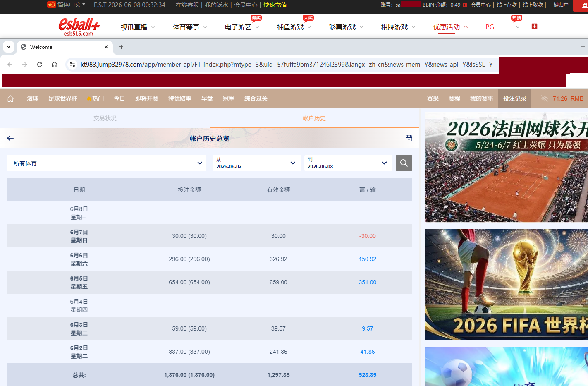Image resolution: width=588 pixels, height=386 pixels.
Task: Close the Welcome tab
Action: coord(106,47)
